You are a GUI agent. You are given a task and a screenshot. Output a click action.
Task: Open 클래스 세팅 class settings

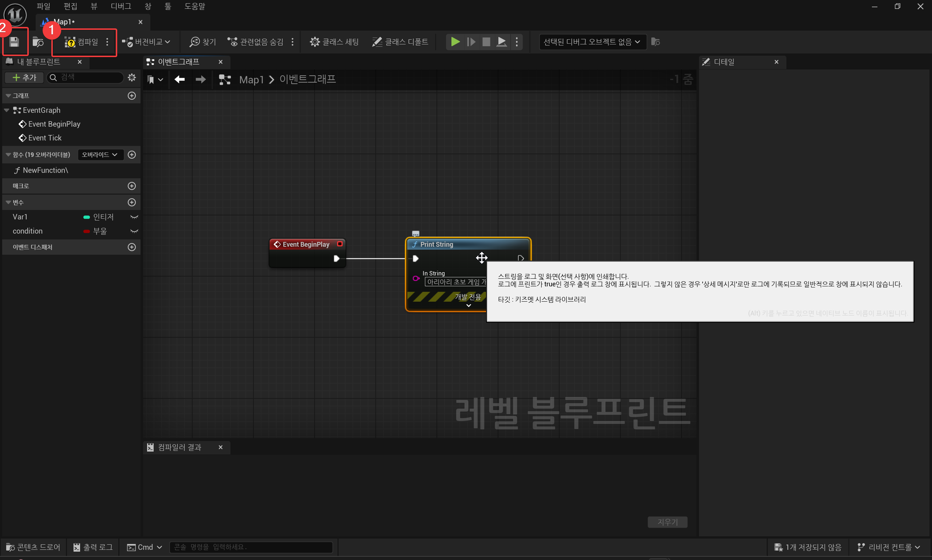(x=334, y=42)
